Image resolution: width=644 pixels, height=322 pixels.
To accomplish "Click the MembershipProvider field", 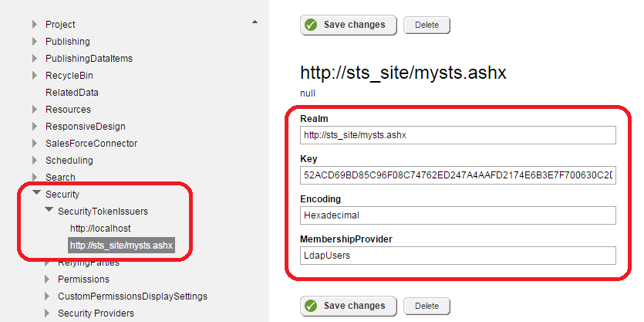I will coord(458,256).
